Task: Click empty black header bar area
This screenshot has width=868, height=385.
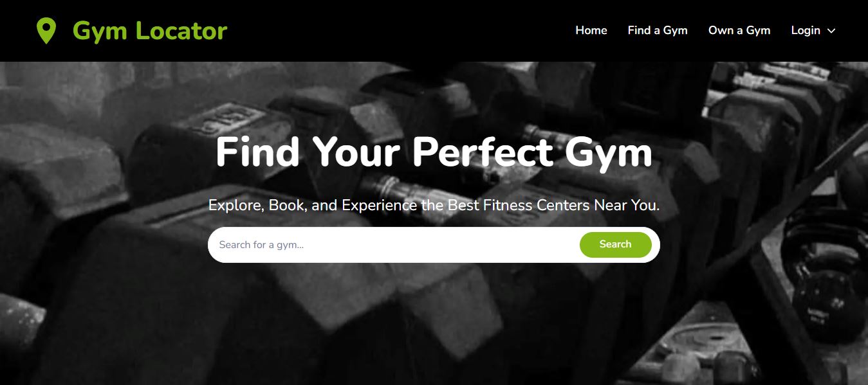Action: click(399, 31)
